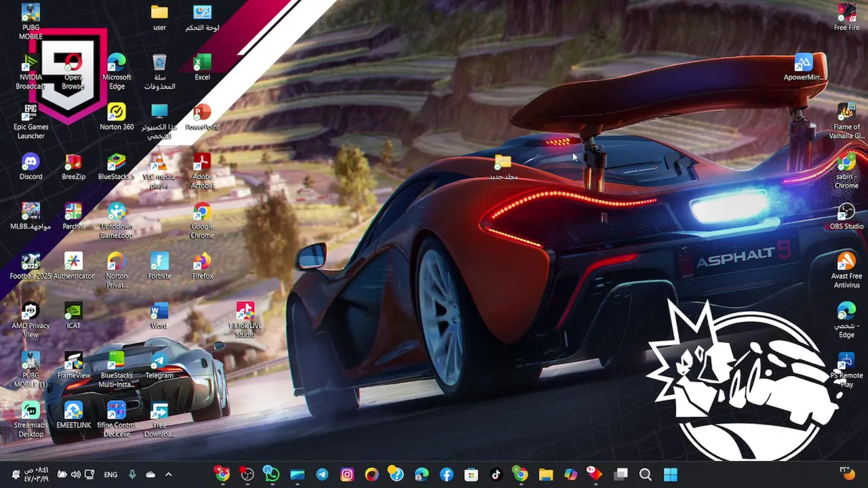Select the Epic Games Launcher icon

(x=31, y=121)
